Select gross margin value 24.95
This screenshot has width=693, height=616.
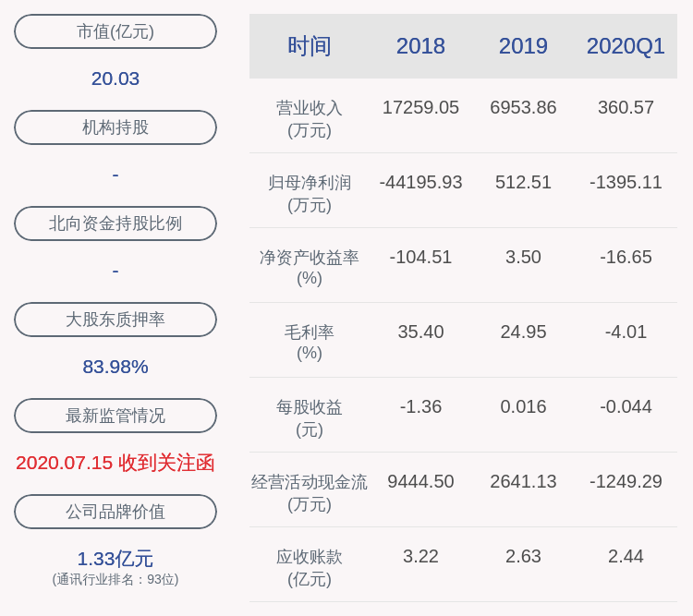(523, 332)
